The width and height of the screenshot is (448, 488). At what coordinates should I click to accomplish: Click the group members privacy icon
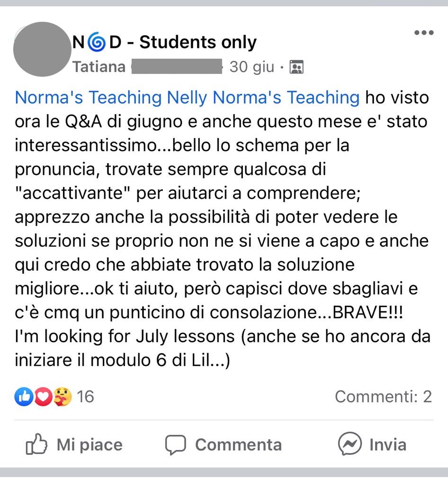click(296, 67)
